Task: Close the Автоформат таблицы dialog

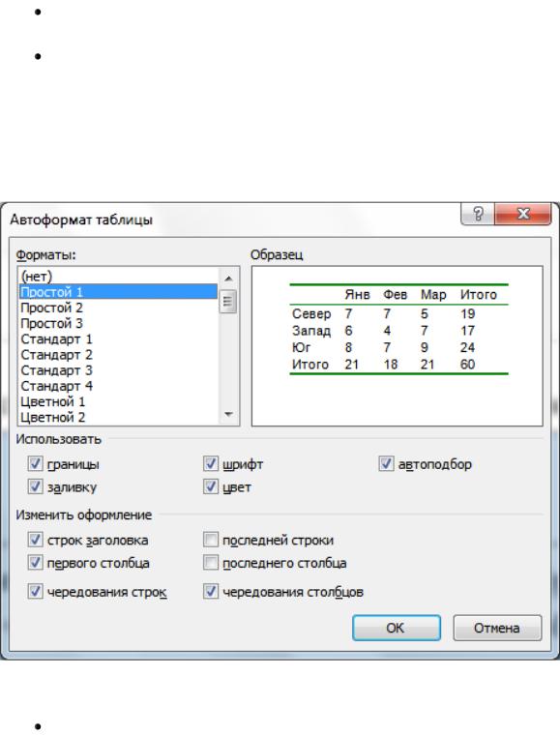Action: [522, 215]
